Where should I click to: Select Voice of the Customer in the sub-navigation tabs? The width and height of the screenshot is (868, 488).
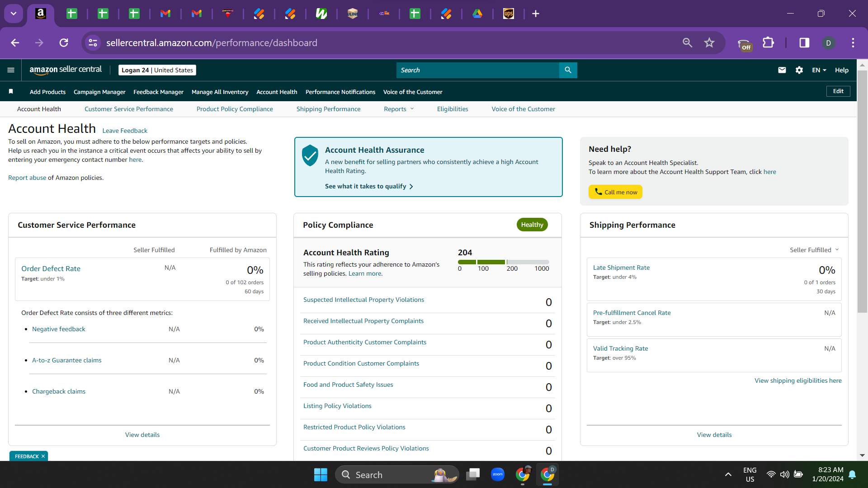click(x=523, y=109)
